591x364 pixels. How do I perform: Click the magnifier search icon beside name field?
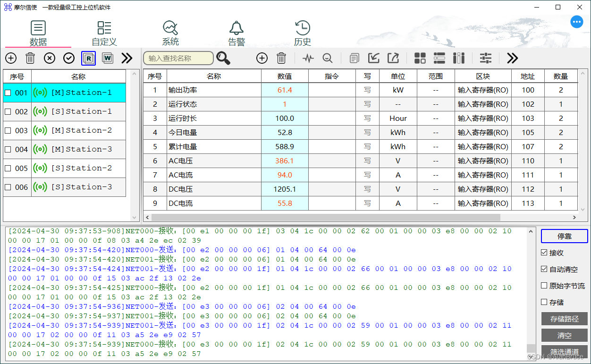(x=223, y=58)
